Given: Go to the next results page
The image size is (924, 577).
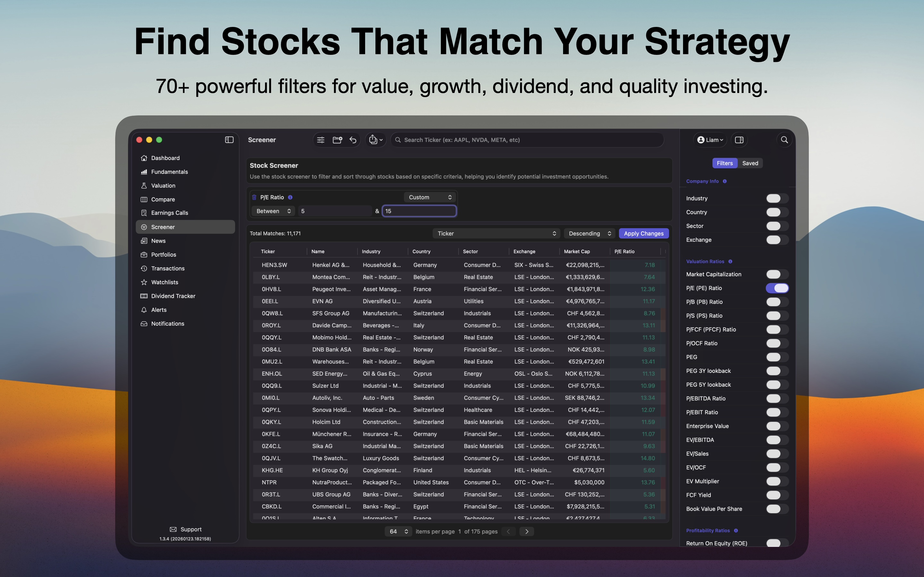Looking at the screenshot, I should click(x=527, y=531).
